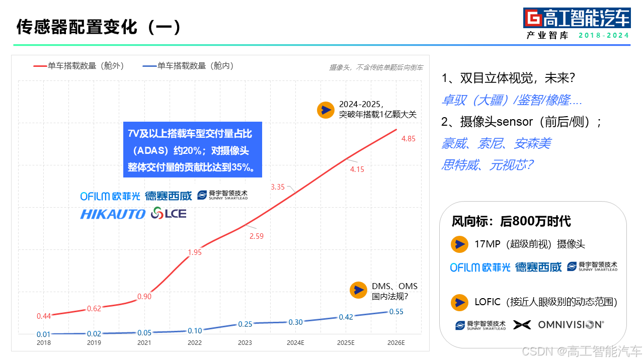
Task: Click the blue data label 0.42
Action: (x=346, y=317)
